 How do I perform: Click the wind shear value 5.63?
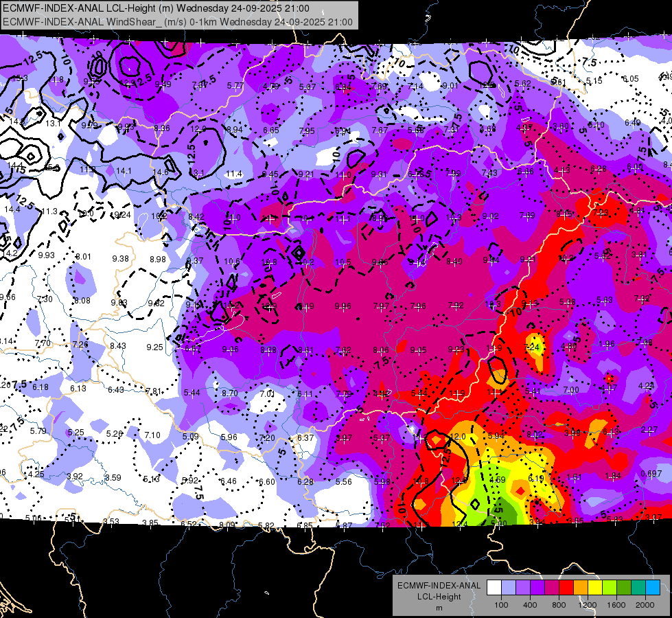pos(605,300)
